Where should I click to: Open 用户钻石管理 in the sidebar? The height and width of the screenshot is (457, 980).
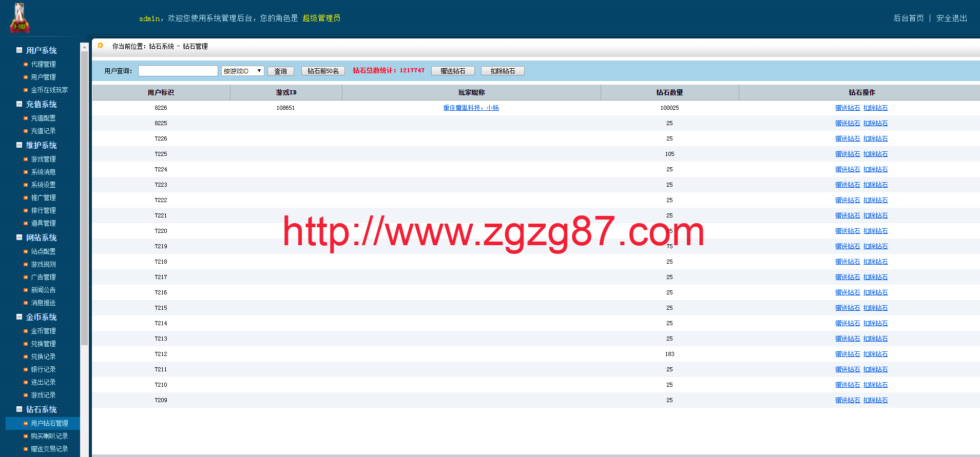(x=49, y=423)
